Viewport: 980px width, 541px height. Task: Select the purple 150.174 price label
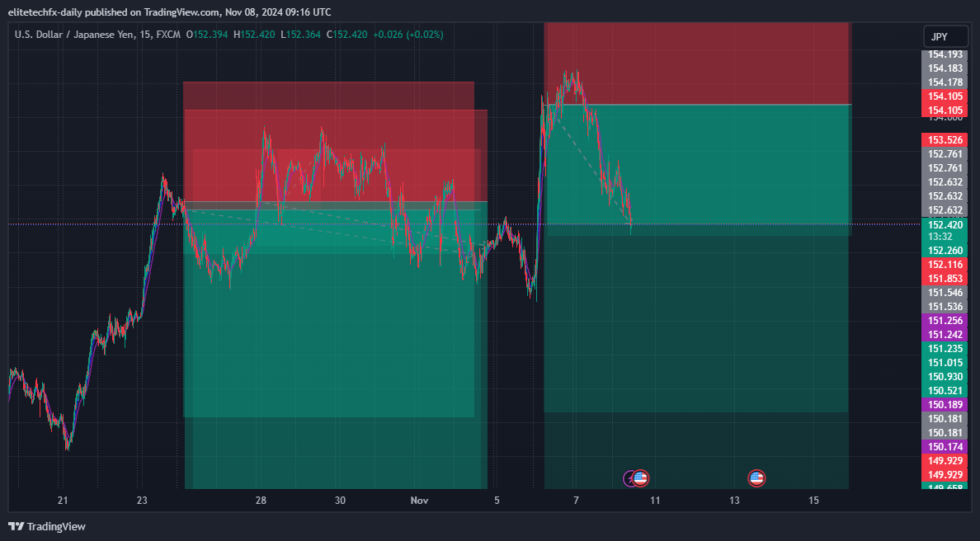[945, 447]
